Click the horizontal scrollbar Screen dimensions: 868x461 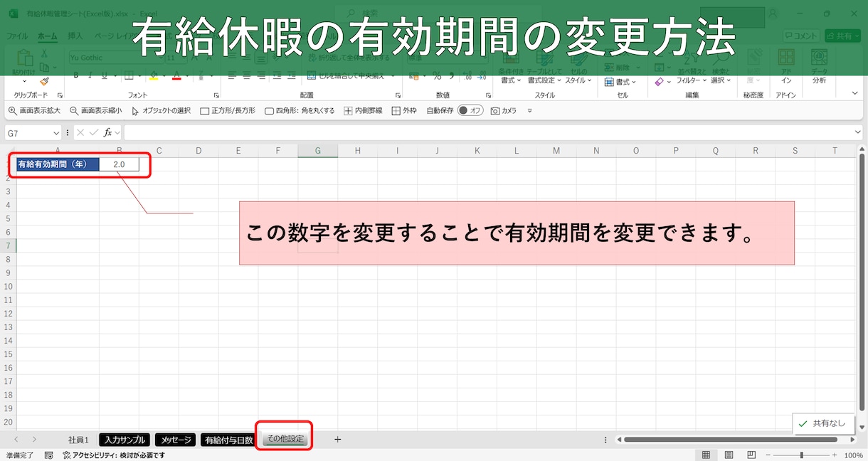[x=731, y=440]
